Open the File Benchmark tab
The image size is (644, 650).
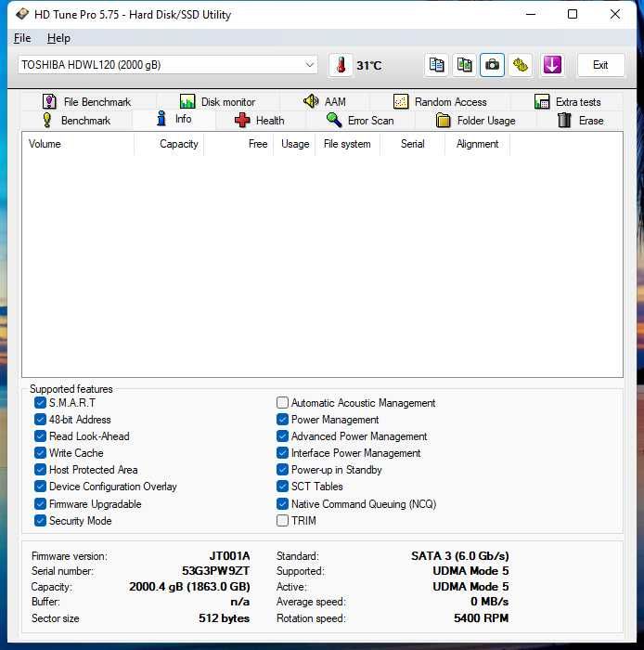[x=87, y=101]
